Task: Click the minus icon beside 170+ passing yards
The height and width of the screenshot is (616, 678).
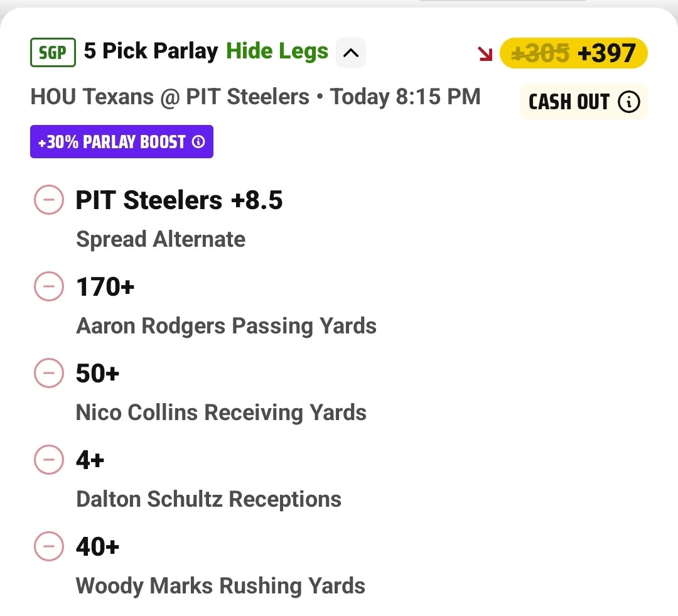Action: (48, 288)
